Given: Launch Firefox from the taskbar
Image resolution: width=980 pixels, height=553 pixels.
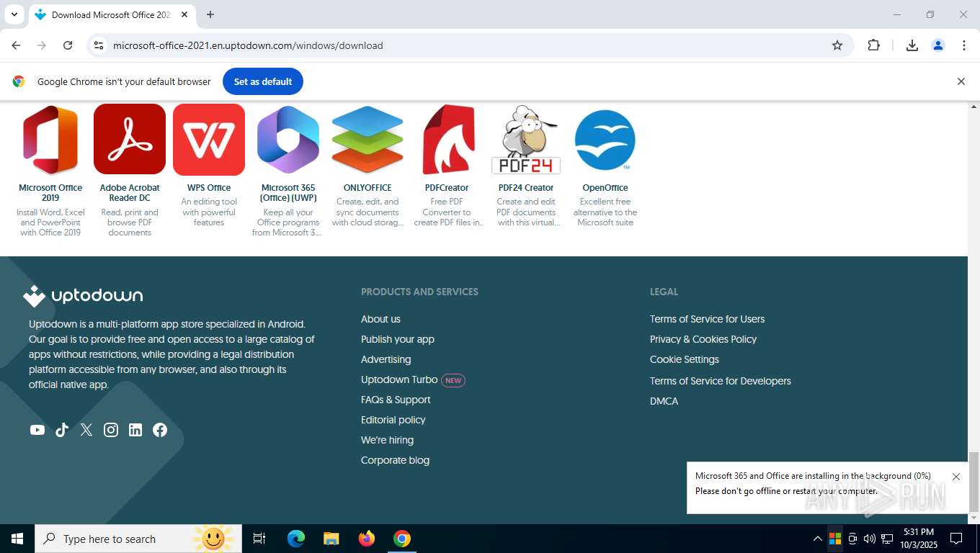Looking at the screenshot, I should click(x=367, y=539).
